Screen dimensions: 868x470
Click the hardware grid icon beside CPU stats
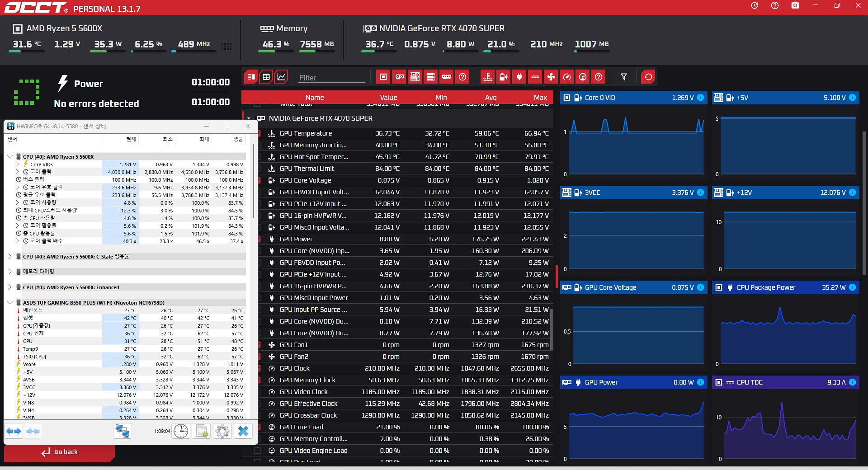[x=226, y=46]
